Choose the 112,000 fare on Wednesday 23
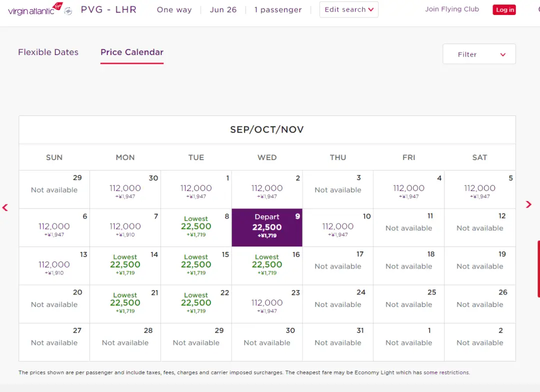Screen dimensions: 540x392 [267, 303]
